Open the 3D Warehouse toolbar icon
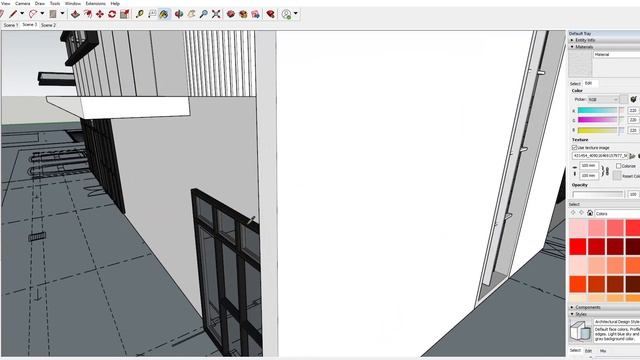This screenshot has width=640, height=360. [x=231, y=14]
